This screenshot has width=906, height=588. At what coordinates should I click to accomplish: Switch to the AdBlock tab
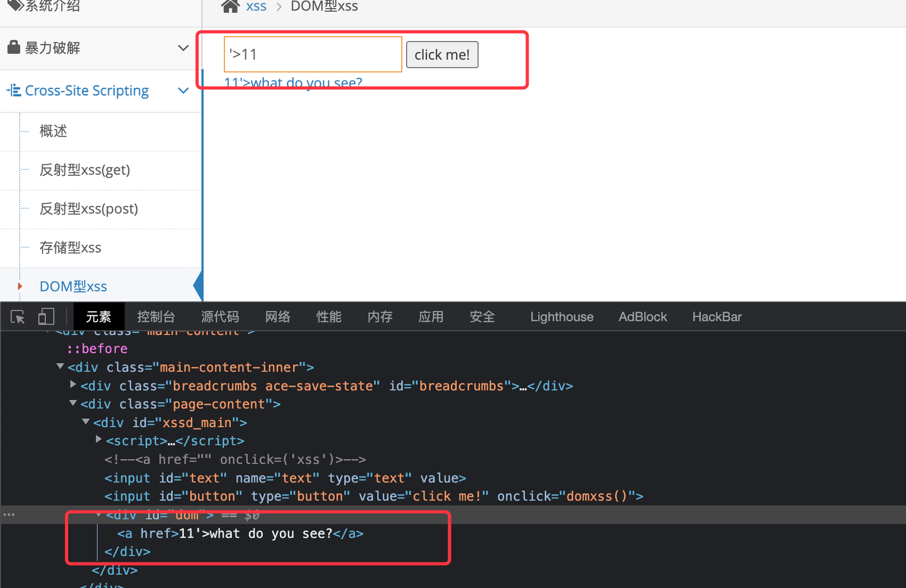[643, 317]
